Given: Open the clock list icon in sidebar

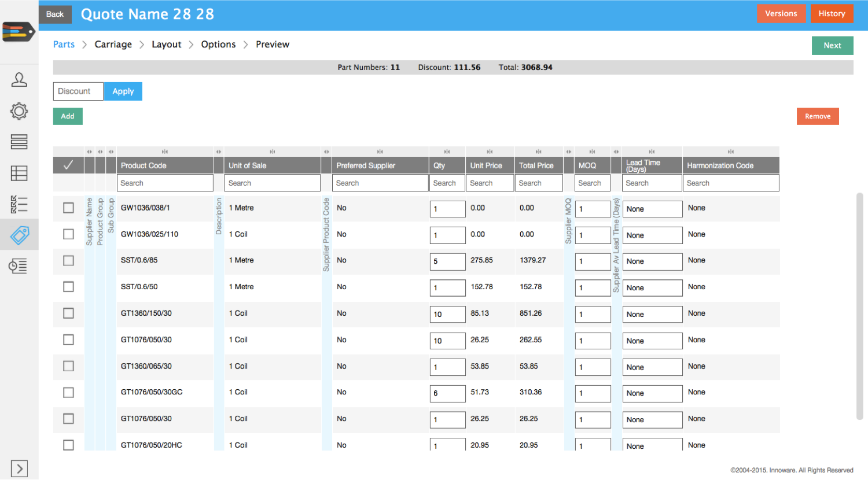Looking at the screenshot, I should [19, 266].
